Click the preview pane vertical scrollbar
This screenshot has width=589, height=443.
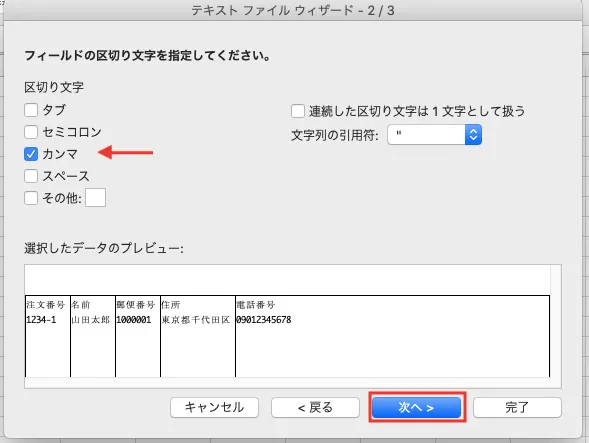556,321
